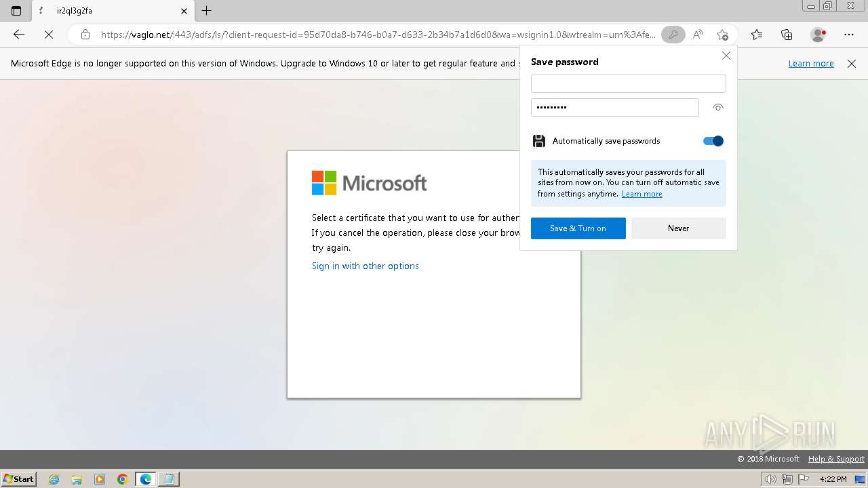Open the notepad-style taskbar app
The image size is (868, 488).
(x=169, y=479)
